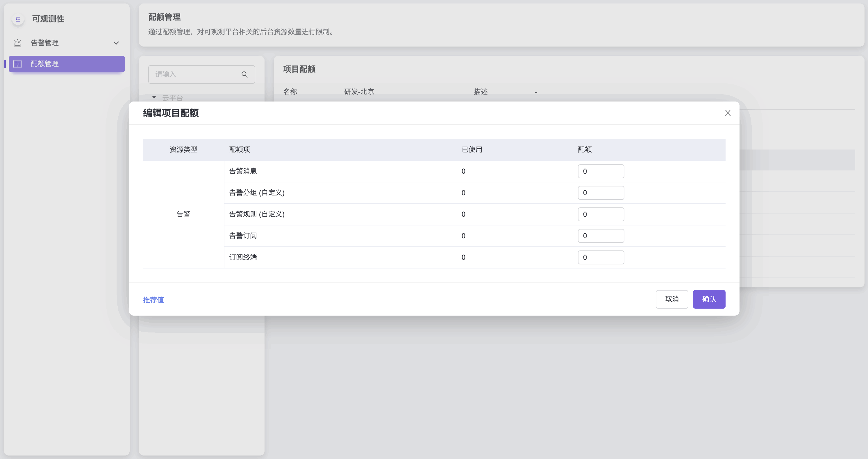Click the 已使用 column header
Screen dimensions: 868x459
(472, 150)
